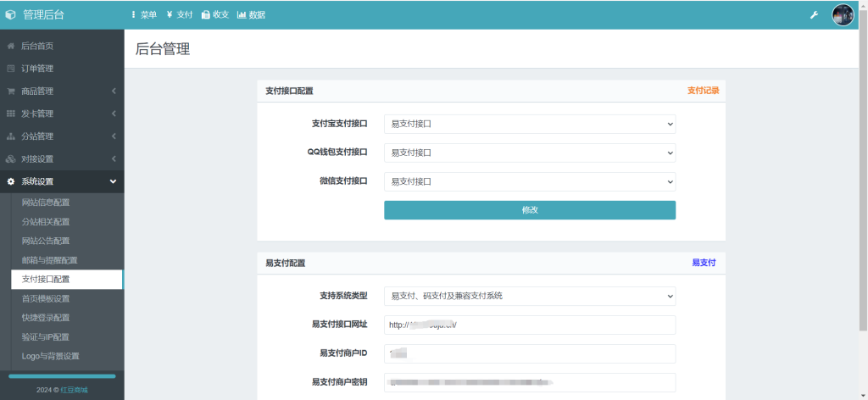This screenshot has width=868, height=400.
Task: Click the 管理后台 title in header
Action: click(x=43, y=15)
